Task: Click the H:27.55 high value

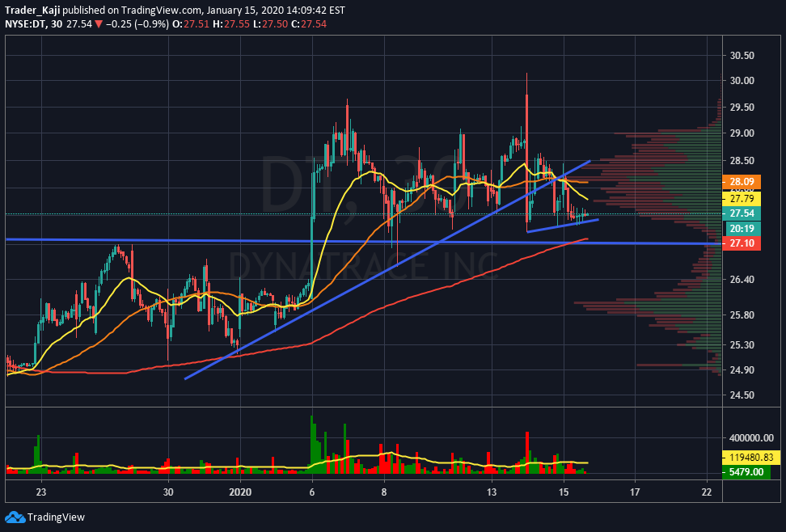Action: 231,23
